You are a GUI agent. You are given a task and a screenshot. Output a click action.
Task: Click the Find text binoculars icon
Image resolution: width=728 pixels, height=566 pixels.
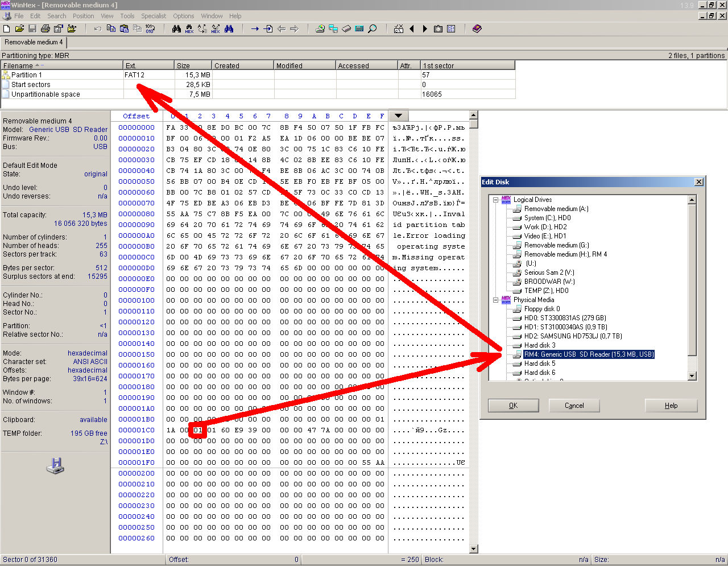pyautogui.click(x=176, y=28)
